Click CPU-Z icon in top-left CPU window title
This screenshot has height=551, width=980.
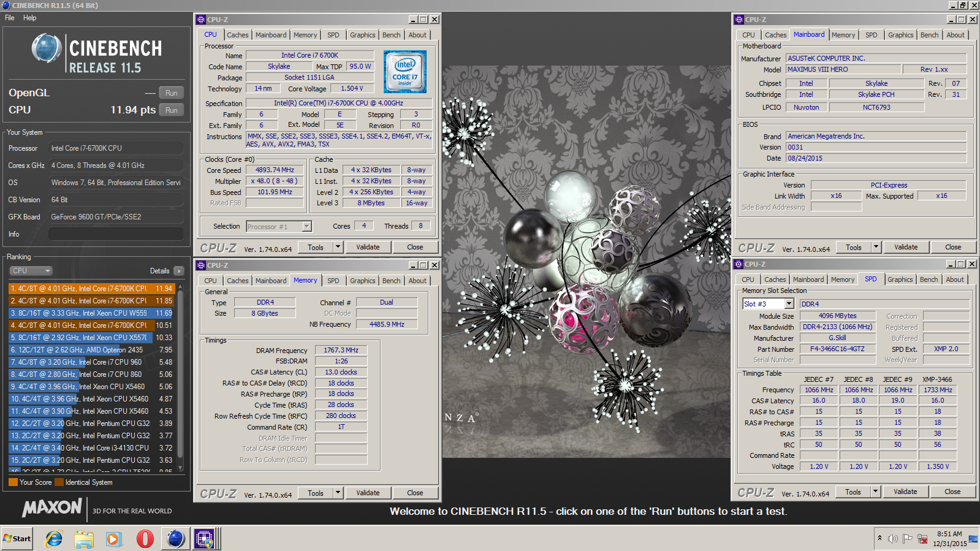coord(201,20)
